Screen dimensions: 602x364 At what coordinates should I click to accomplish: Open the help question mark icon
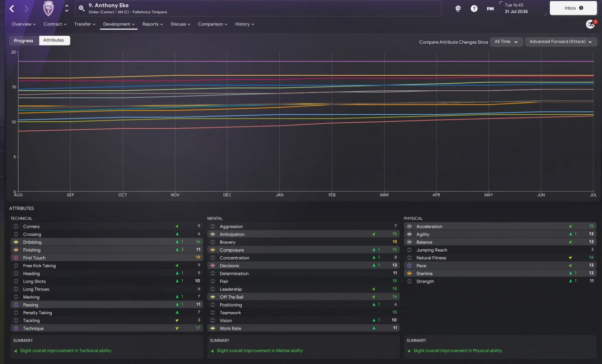pos(474,8)
